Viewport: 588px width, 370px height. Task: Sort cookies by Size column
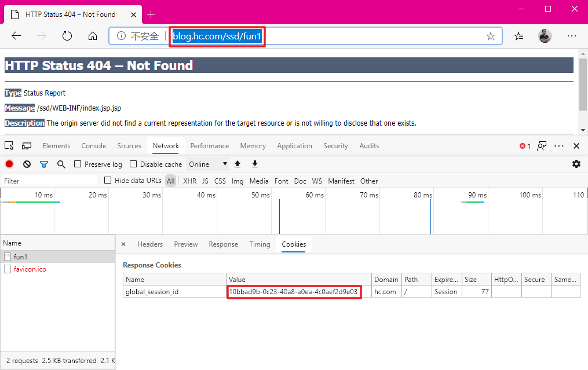coord(476,279)
